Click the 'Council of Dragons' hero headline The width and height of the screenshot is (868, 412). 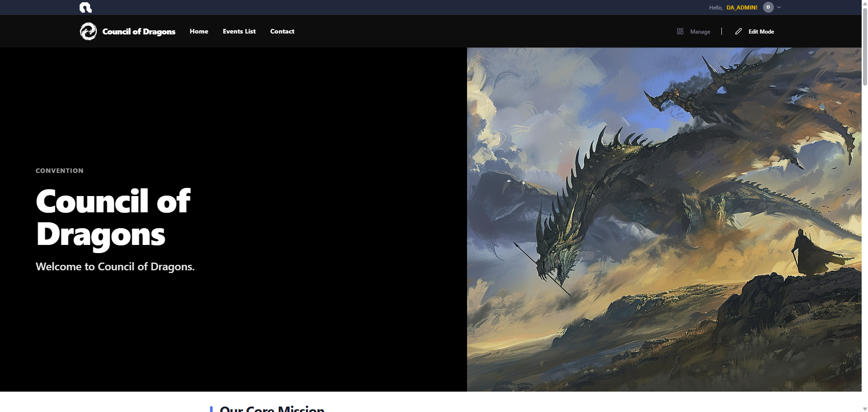[x=113, y=217]
